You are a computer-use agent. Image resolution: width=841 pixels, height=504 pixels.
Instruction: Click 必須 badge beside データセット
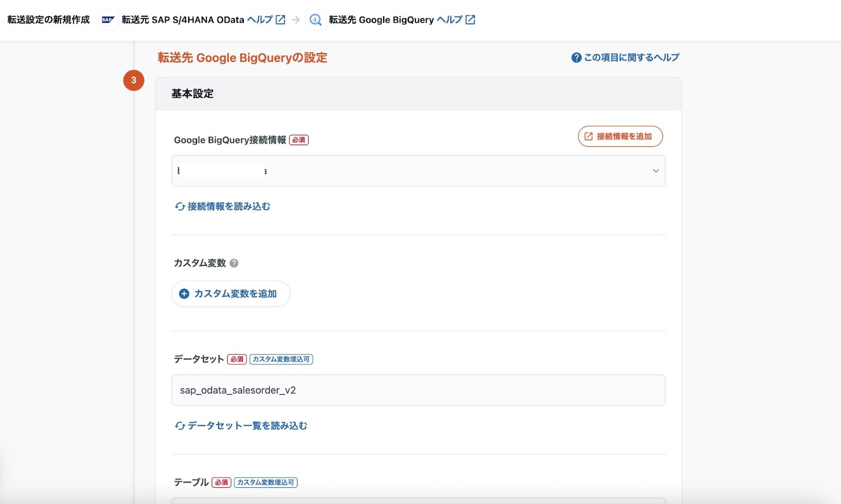click(x=237, y=359)
